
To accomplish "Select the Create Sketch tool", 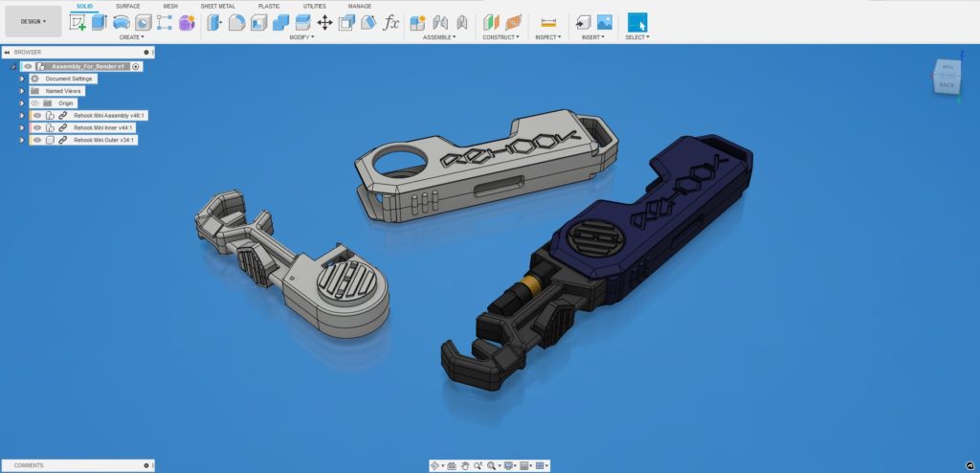I will [x=78, y=23].
